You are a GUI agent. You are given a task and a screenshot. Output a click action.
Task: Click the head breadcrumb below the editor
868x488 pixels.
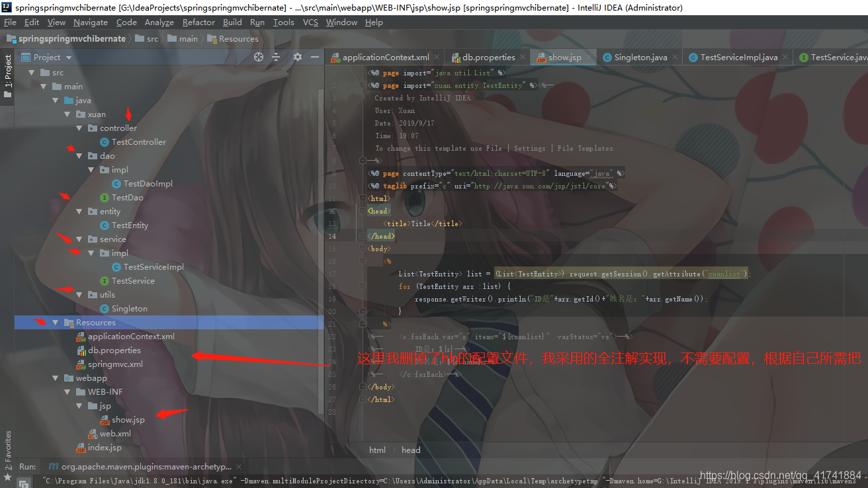411,450
